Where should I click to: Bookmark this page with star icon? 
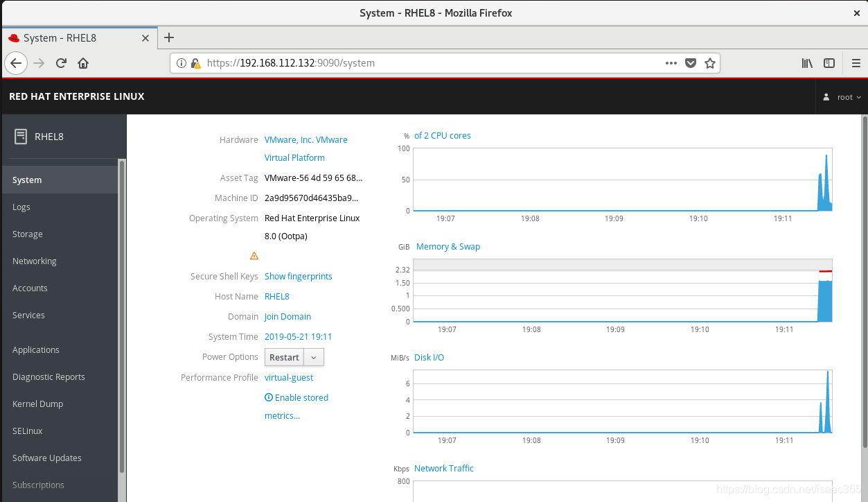coord(710,63)
